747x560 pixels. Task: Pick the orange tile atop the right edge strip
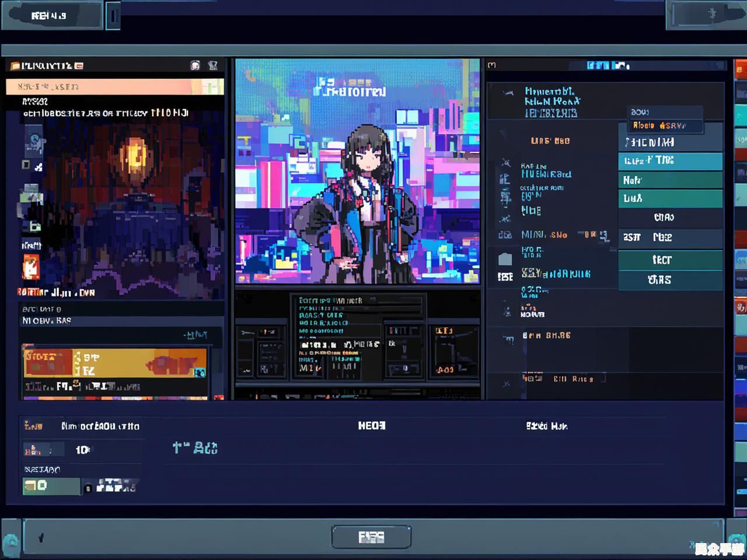(740, 69)
